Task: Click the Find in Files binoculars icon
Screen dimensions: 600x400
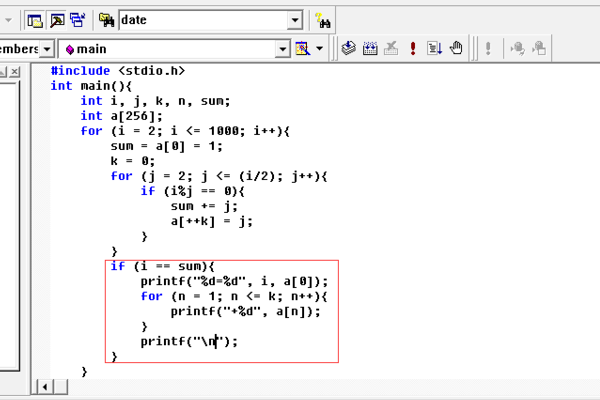Action: [106, 20]
